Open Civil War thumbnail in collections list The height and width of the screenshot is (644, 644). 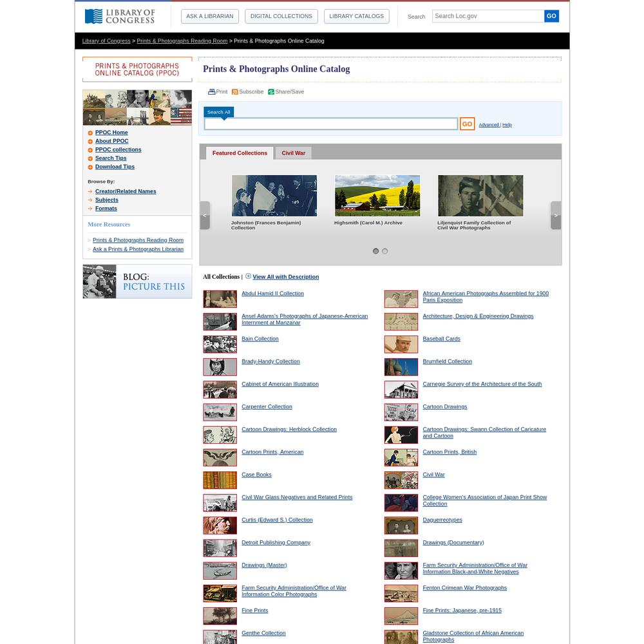pyautogui.click(x=401, y=480)
